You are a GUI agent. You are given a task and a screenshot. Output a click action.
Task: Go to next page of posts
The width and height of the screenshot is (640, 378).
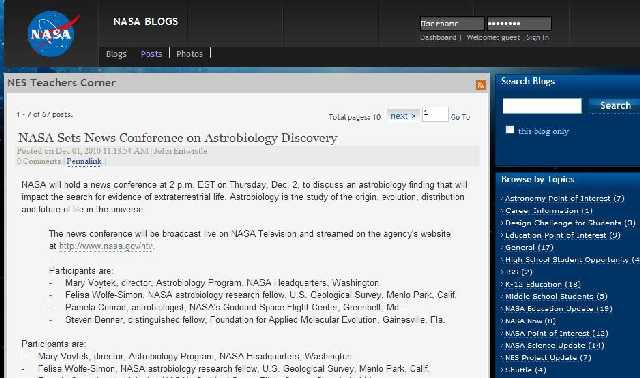(x=403, y=116)
